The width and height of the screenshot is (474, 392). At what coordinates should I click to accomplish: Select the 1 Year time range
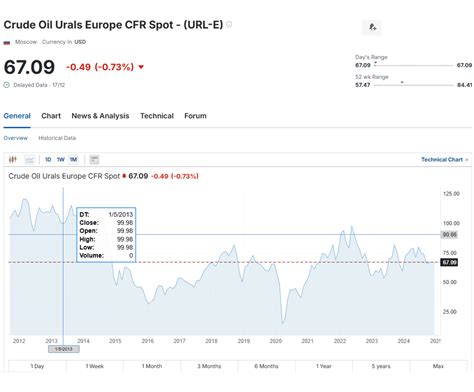click(x=324, y=366)
